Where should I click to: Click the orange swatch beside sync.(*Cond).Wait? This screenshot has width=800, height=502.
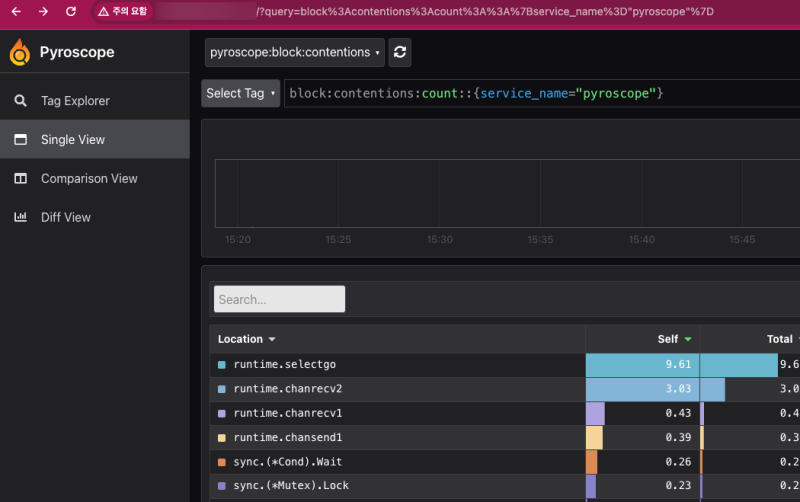click(222, 462)
